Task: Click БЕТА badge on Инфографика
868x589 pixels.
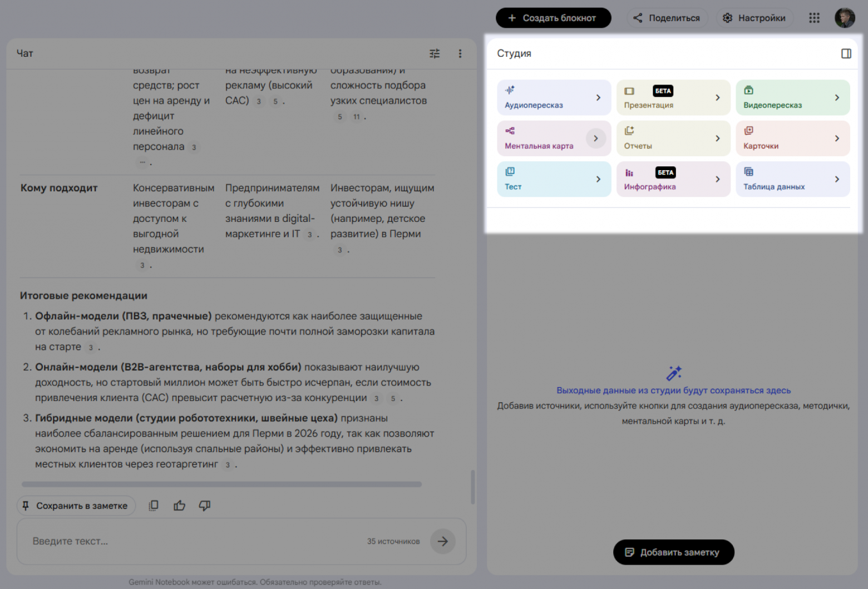Action: [665, 172]
